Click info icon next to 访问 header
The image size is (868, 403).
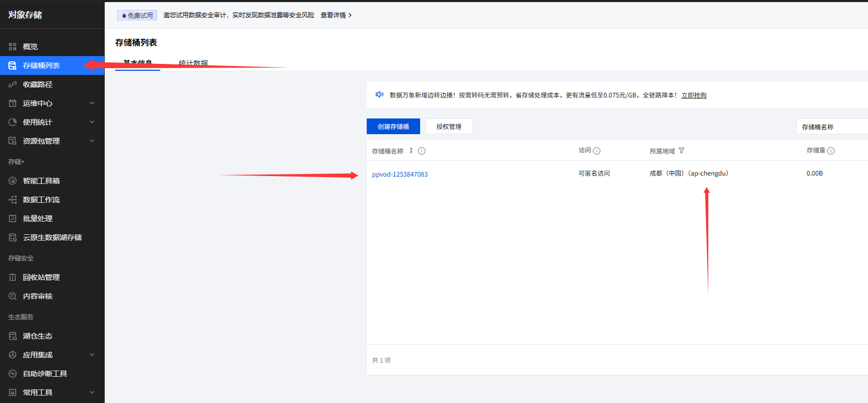click(597, 151)
